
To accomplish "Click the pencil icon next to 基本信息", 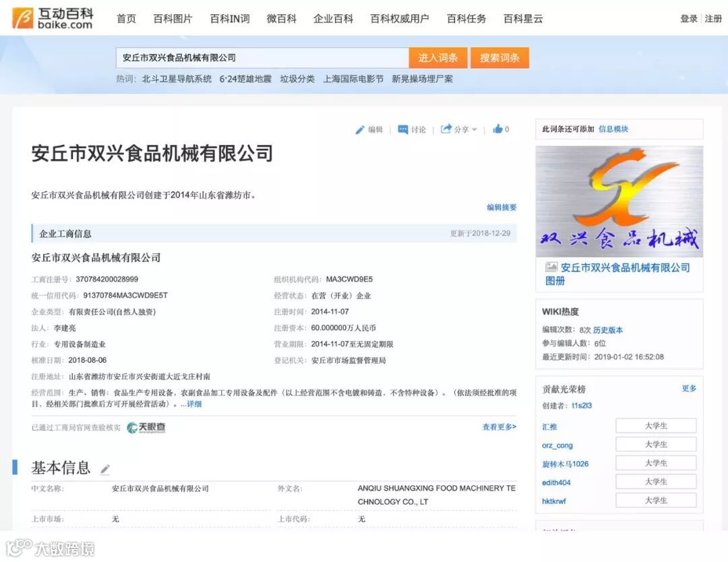I will tap(105, 469).
